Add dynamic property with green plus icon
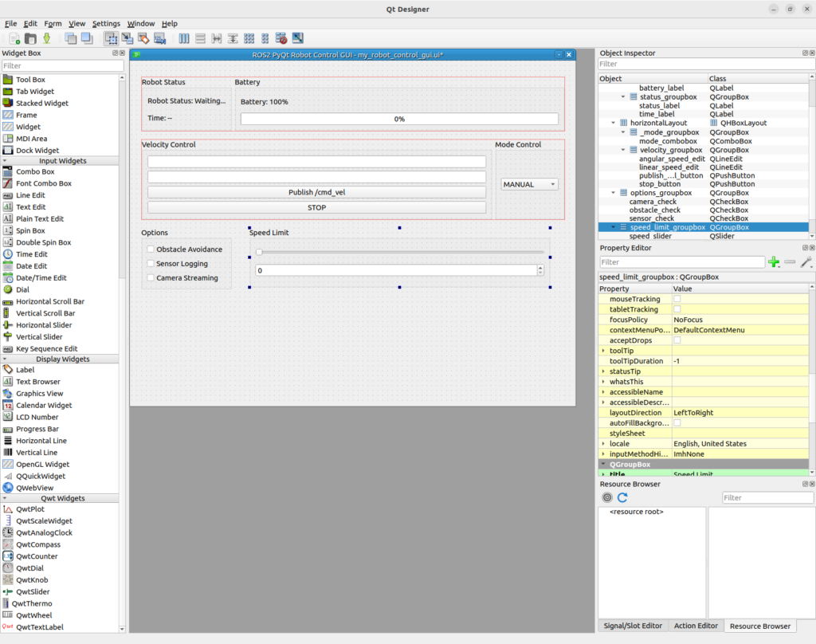Screen dimensions: 816x644 tap(774, 262)
